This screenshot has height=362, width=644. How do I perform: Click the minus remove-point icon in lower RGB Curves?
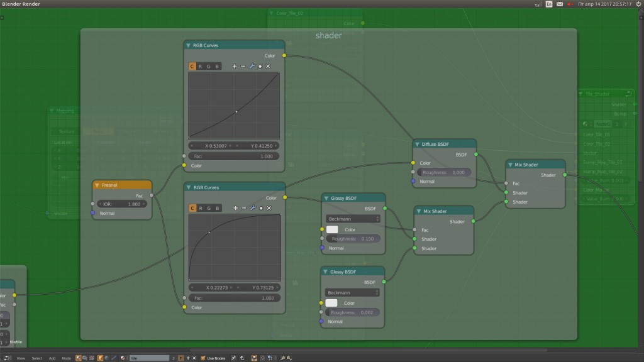coord(244,208)
